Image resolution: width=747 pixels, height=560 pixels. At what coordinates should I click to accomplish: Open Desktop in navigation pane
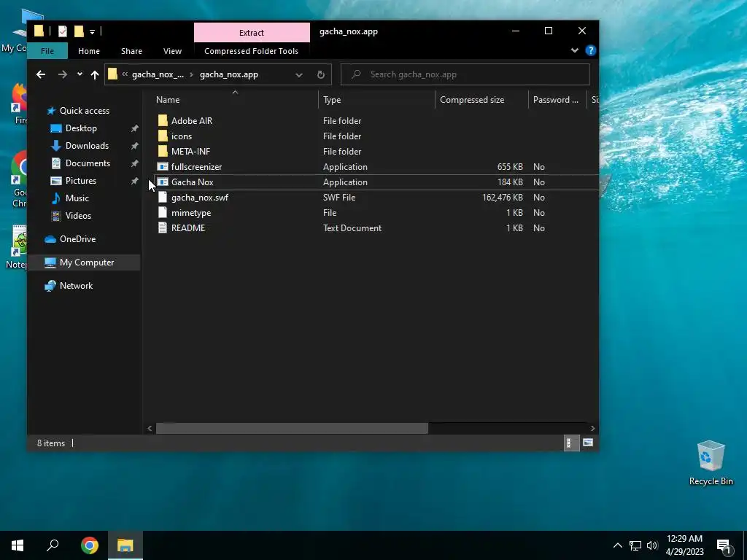81,128
